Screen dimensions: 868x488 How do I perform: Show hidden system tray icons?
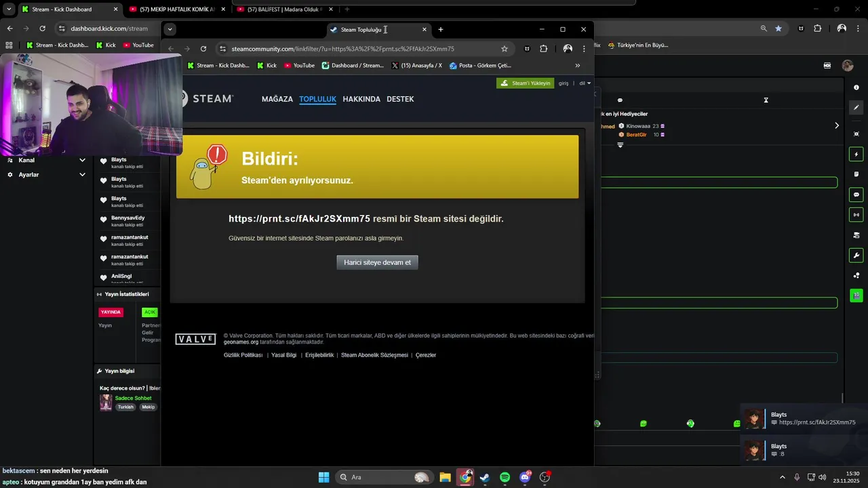[783, 477]
